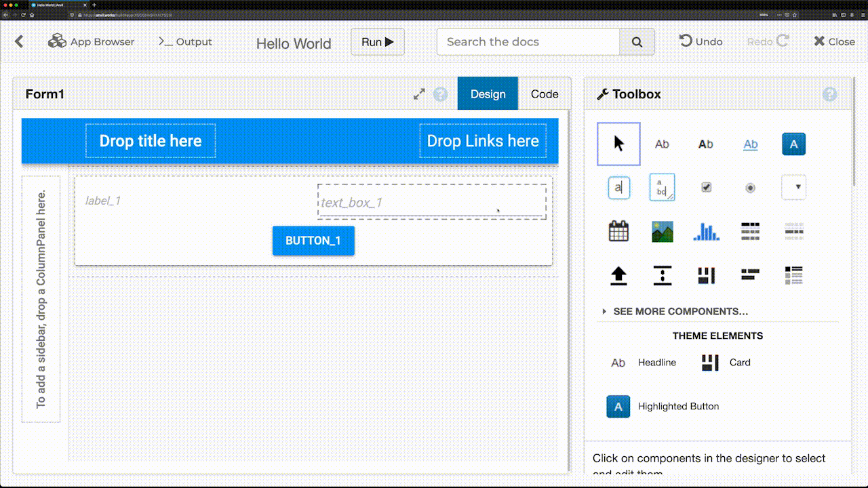Open the Design tab
The image size is (868, 488).
tap(487, 94)
